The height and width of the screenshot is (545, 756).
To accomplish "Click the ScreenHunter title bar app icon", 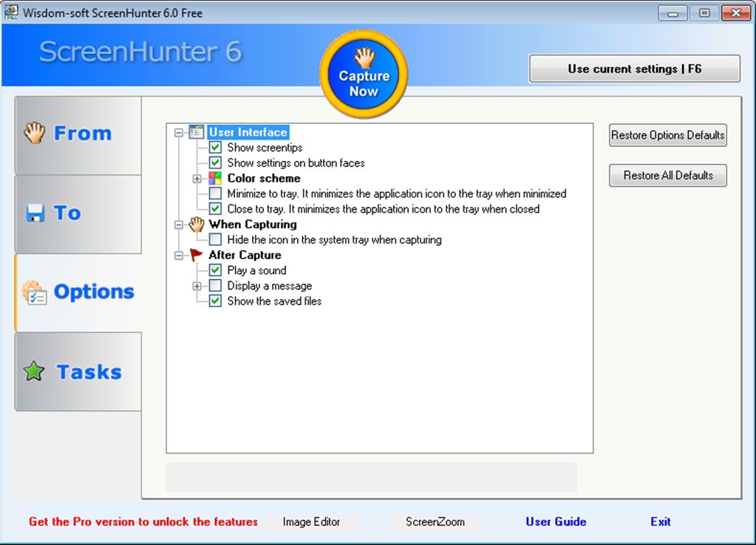I will [10, 13].
